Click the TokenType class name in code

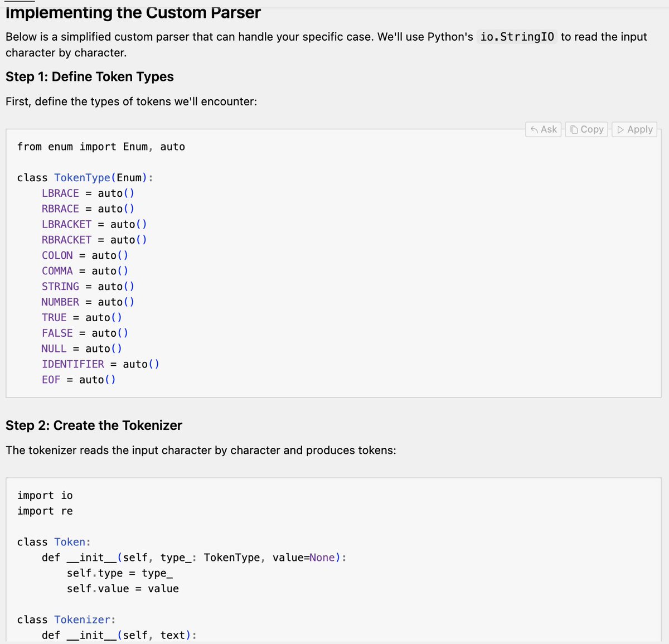click(82, 178)
